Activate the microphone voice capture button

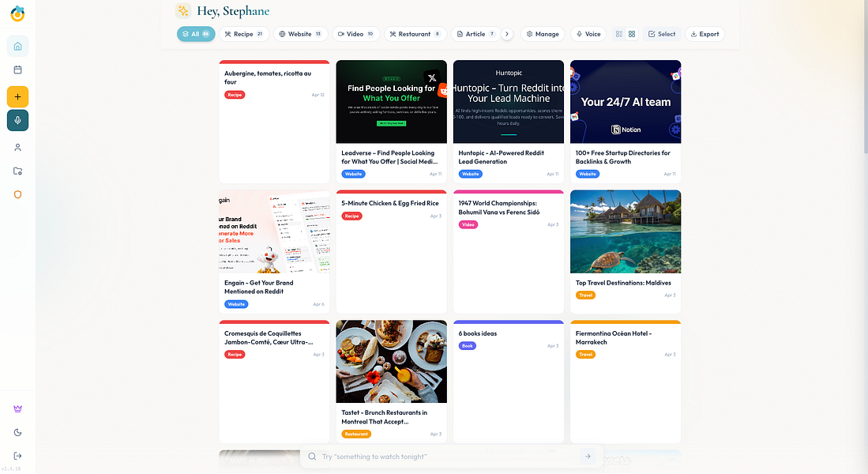(x=17, y=120)
